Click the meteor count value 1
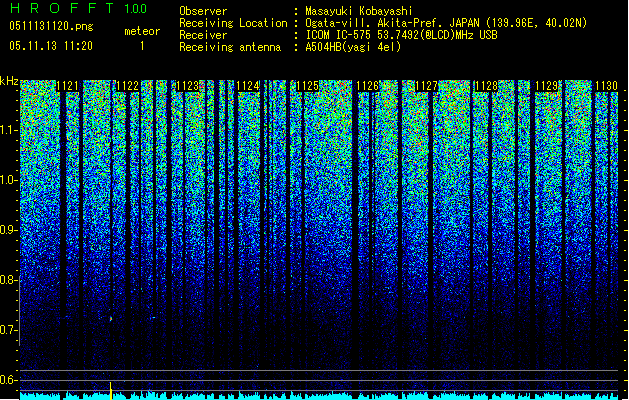The height and width of the screenshot is (400, 629). click(142, 46)
